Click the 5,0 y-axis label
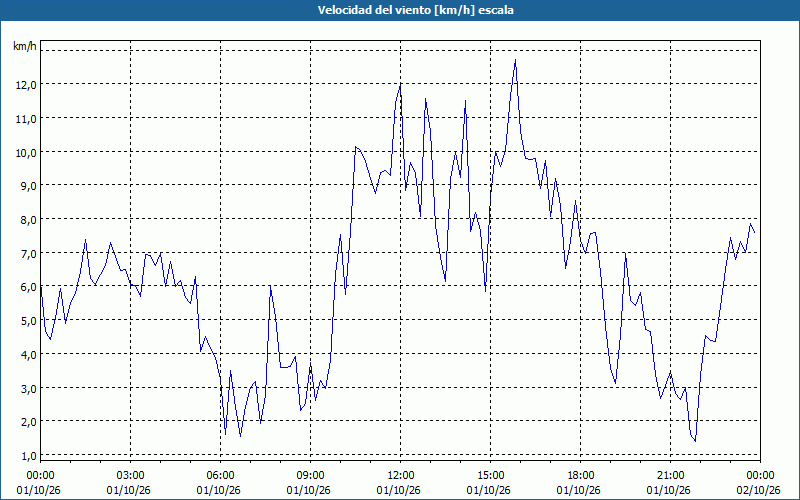The height and width of the screenshot is (500, 800). click(x=29, y=321)
